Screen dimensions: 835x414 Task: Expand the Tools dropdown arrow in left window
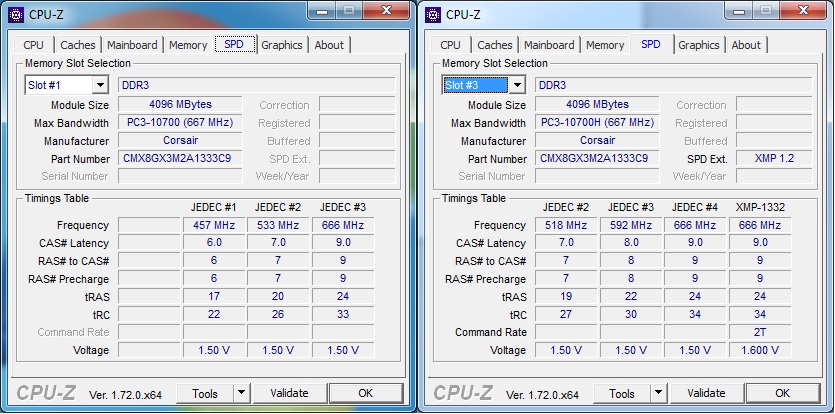tap(241, 393)
